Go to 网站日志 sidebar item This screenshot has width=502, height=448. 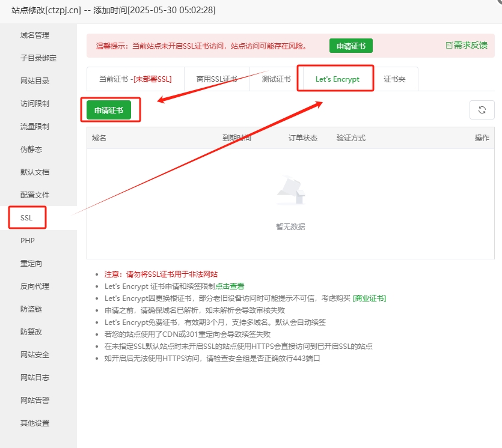click(35, 378)
